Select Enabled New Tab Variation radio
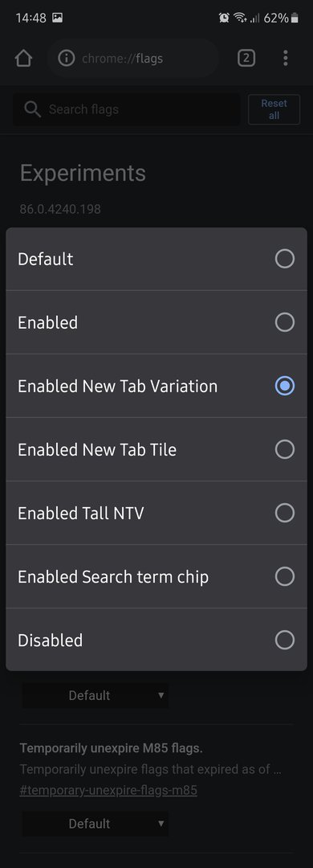 click(285, 386)
